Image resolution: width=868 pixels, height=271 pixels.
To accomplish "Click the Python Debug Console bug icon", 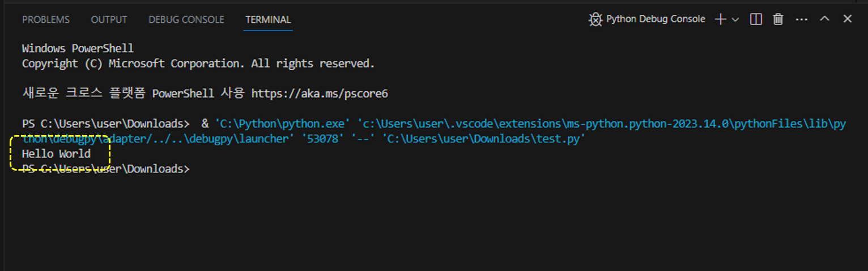I will (595, 19).
